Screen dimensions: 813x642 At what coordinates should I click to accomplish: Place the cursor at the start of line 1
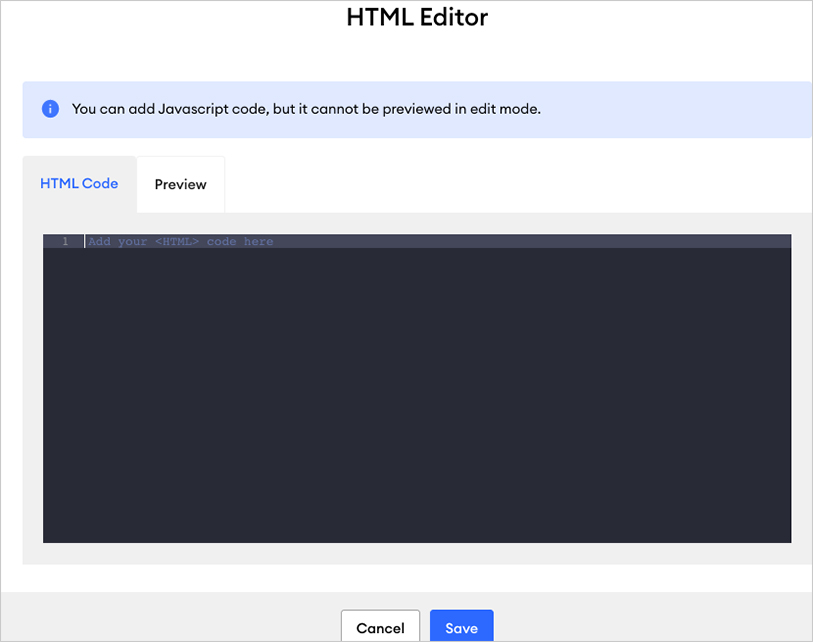(x=86, y=242)
